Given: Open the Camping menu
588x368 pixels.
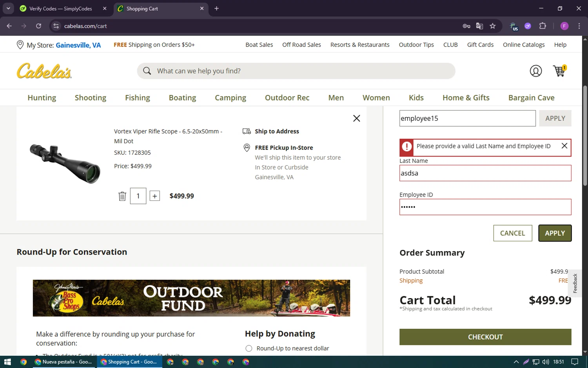Looking at the screenshot, I should pos(230,98).
